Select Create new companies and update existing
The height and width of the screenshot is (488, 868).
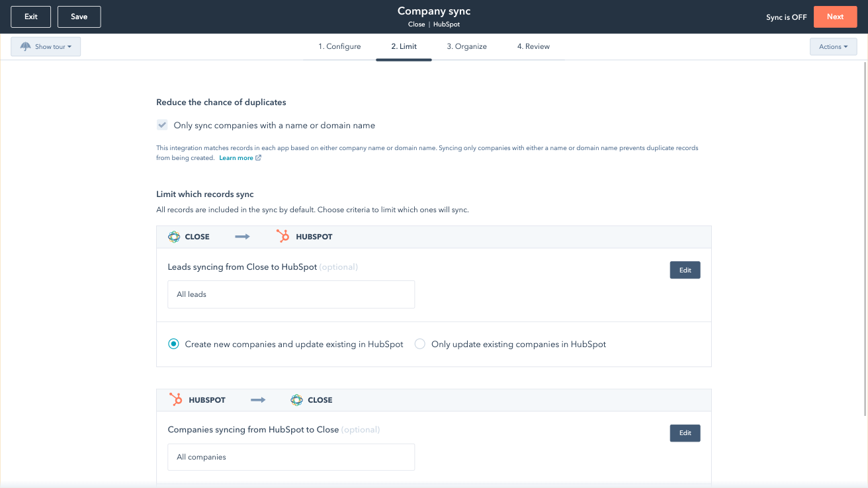[173, 344]
